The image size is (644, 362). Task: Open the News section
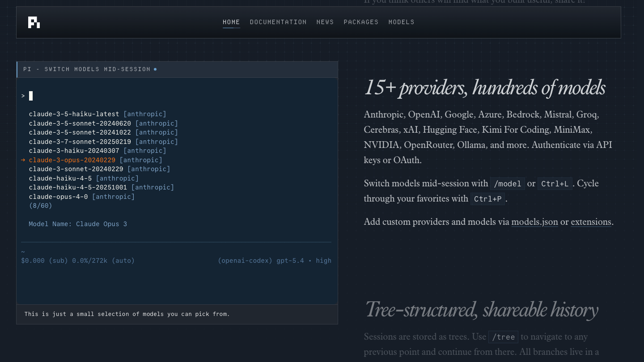coord(325,22)
